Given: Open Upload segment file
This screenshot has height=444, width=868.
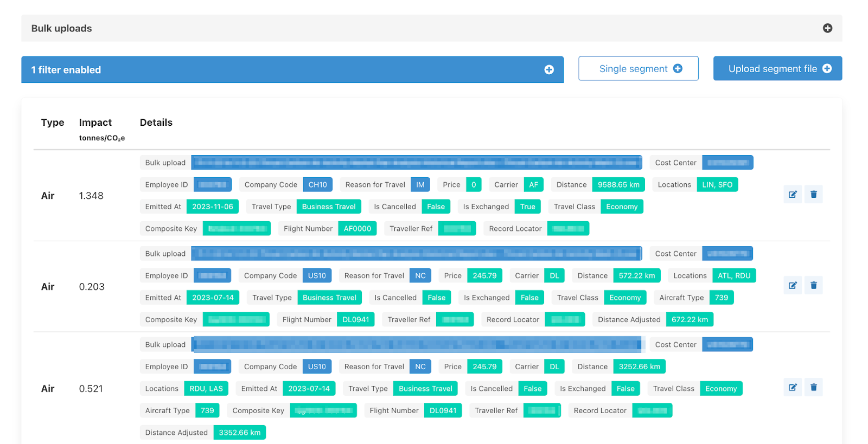Looking at the screenshot, I should click(777, 69).
